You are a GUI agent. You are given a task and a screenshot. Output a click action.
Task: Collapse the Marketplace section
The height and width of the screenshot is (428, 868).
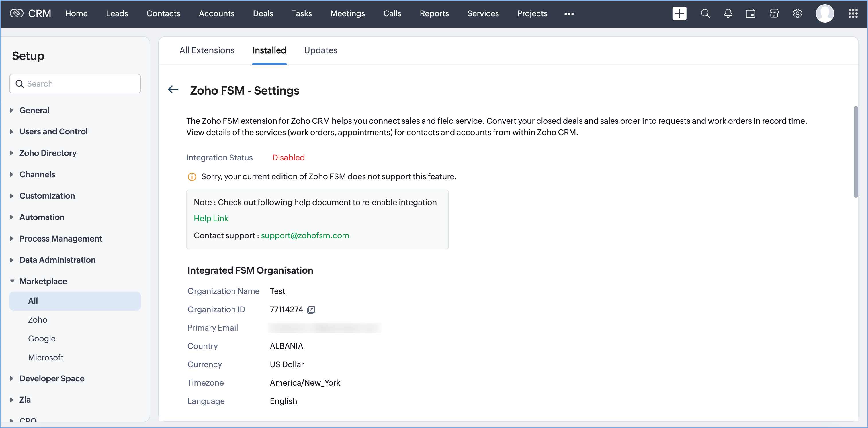43,281
